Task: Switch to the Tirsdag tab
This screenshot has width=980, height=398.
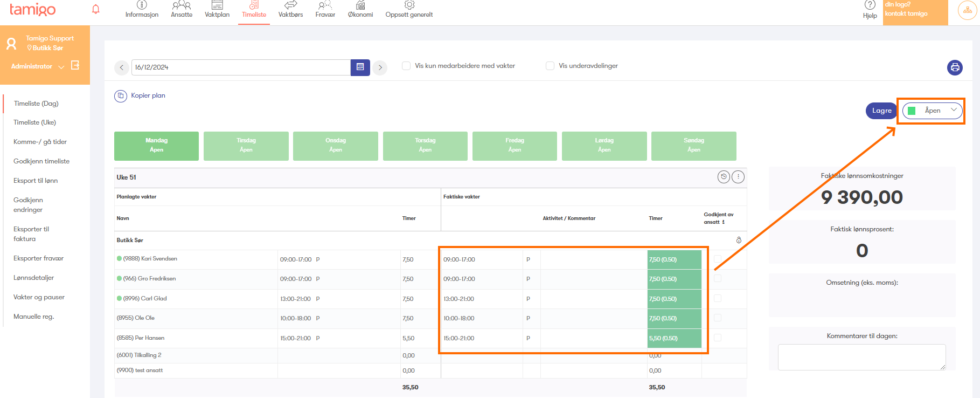Action: coord(246,146)
